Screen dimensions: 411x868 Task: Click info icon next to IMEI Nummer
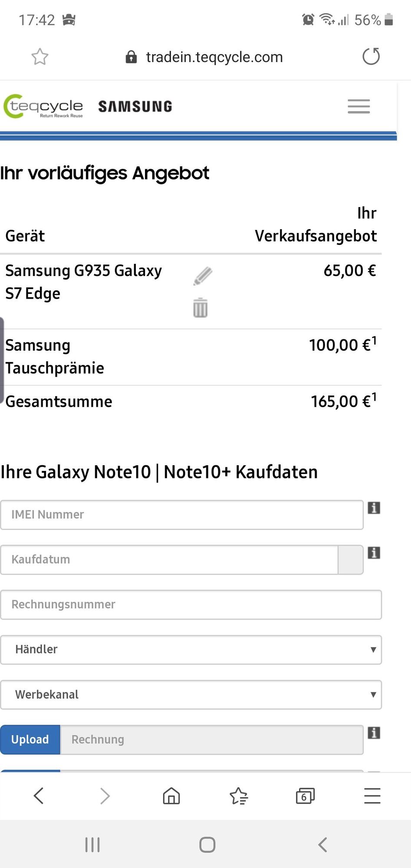tap(374, 508)
